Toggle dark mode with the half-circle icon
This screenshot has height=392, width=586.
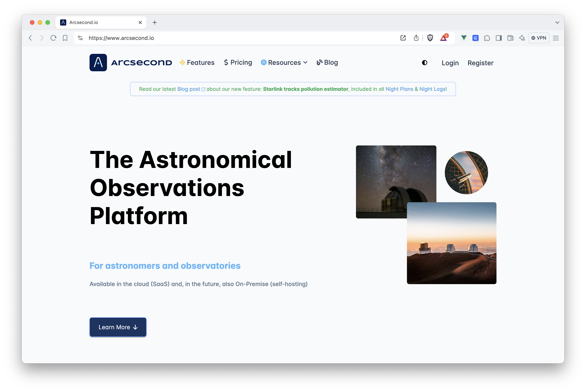click(424, 63)
